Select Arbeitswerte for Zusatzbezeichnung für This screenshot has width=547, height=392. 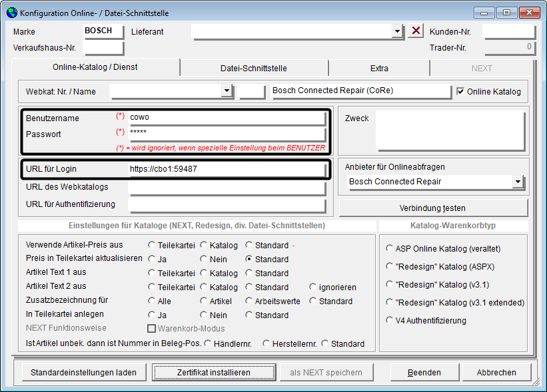(x=249, y=301)
